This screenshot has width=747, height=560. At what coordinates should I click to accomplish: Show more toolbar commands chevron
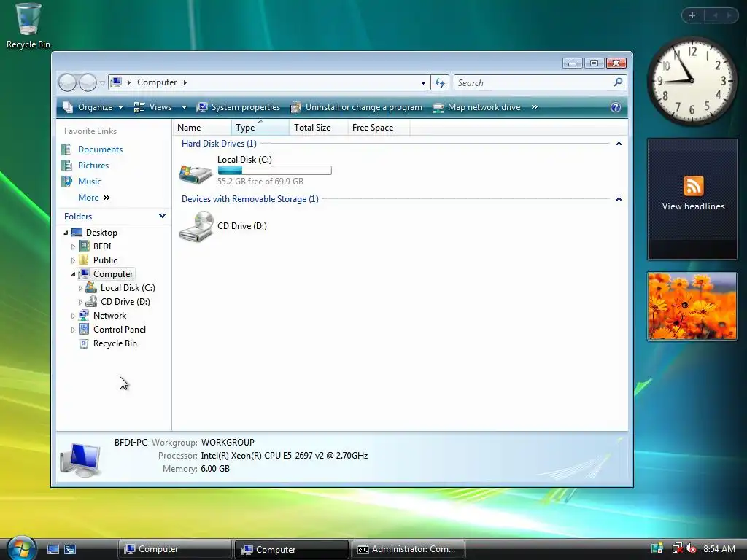(x=535, y=107)
